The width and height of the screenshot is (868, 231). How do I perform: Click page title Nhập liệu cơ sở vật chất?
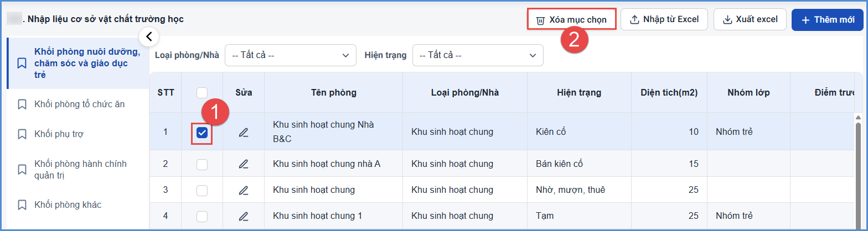[105, 19]
